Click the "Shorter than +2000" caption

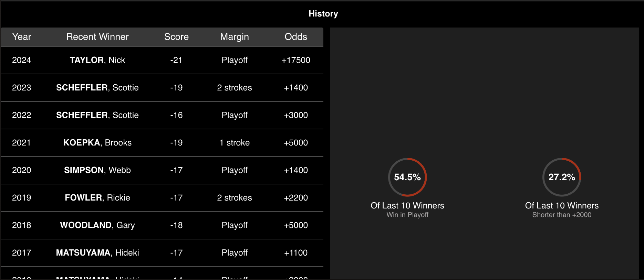pos(562,215)
